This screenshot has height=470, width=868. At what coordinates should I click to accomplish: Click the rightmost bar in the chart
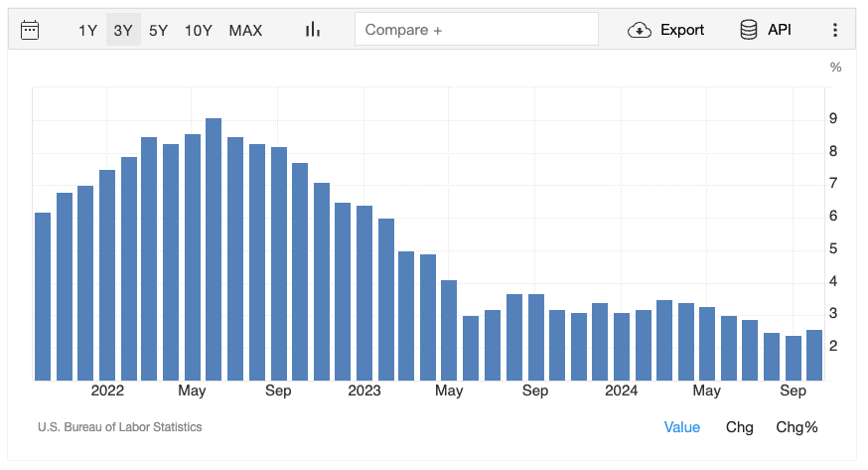pyautogui.click(x=813, y=355)
